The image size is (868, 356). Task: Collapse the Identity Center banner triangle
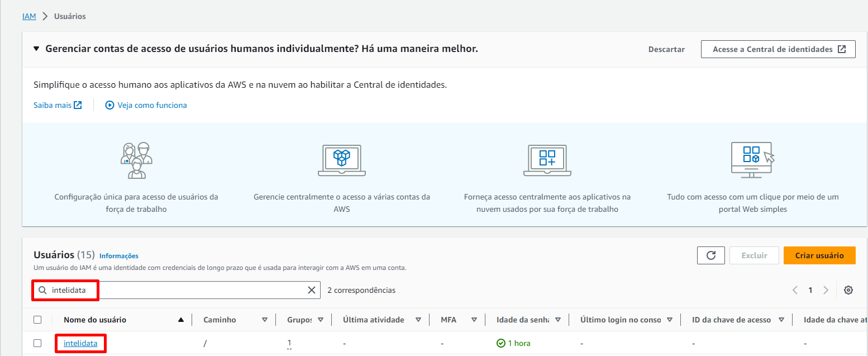click(x=37, y=49)
